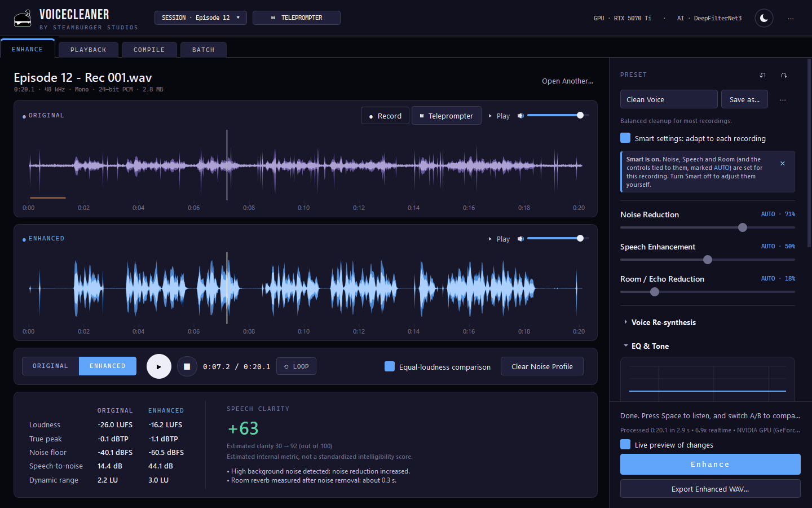Click the Room / Echo Reduction slider handle
The image size is (812, 508).
[655, 292]
